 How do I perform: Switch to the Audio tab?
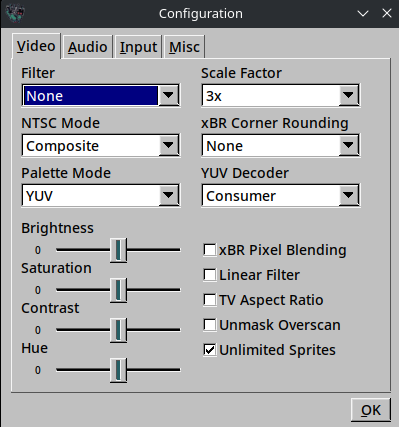pyautogui.click(x=88, y=47)
